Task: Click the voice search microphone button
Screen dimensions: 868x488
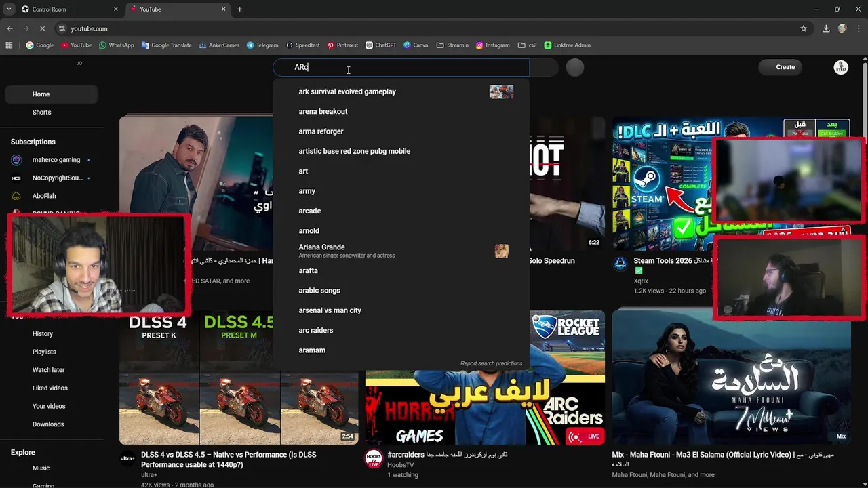Action: (x=574, y=67)
